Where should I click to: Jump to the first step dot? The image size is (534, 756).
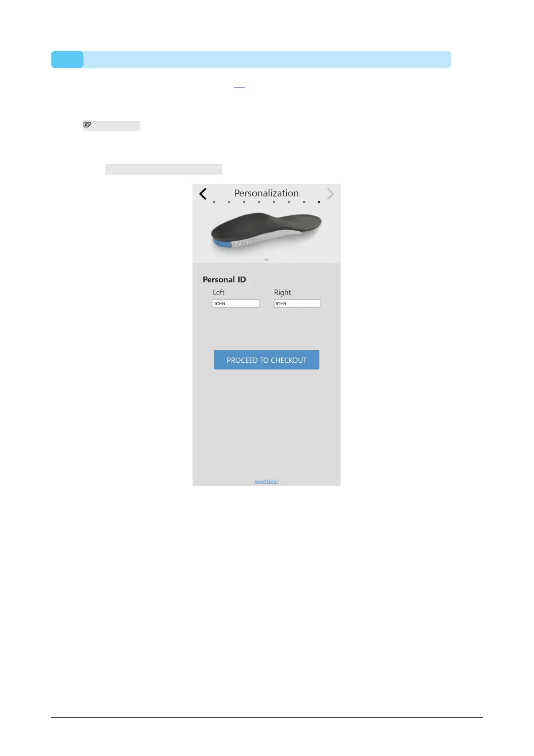(214, 202)
